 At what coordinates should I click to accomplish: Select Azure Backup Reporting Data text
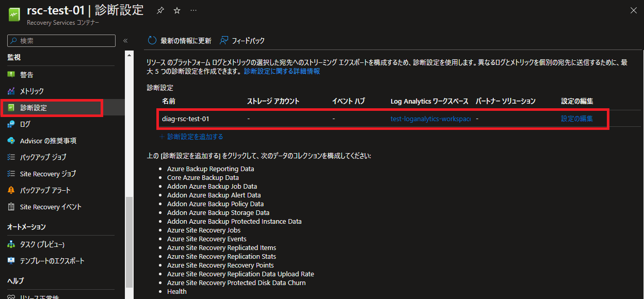[211, 169]
